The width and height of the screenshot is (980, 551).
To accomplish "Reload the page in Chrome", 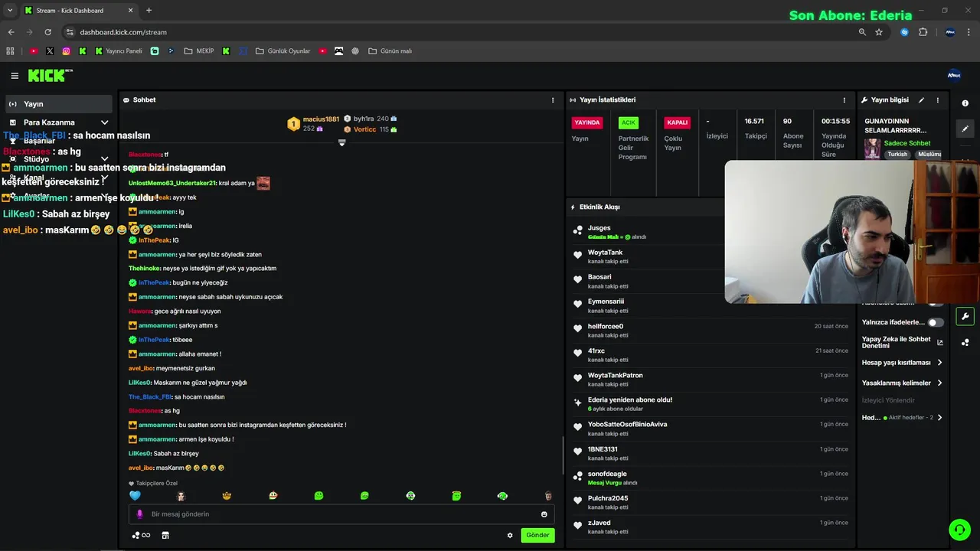I will (48, 32).
